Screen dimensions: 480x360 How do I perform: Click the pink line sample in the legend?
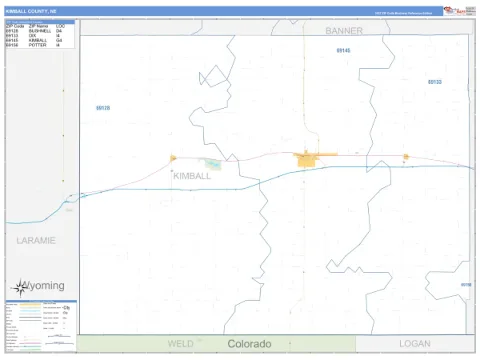[x=30, y=343]
